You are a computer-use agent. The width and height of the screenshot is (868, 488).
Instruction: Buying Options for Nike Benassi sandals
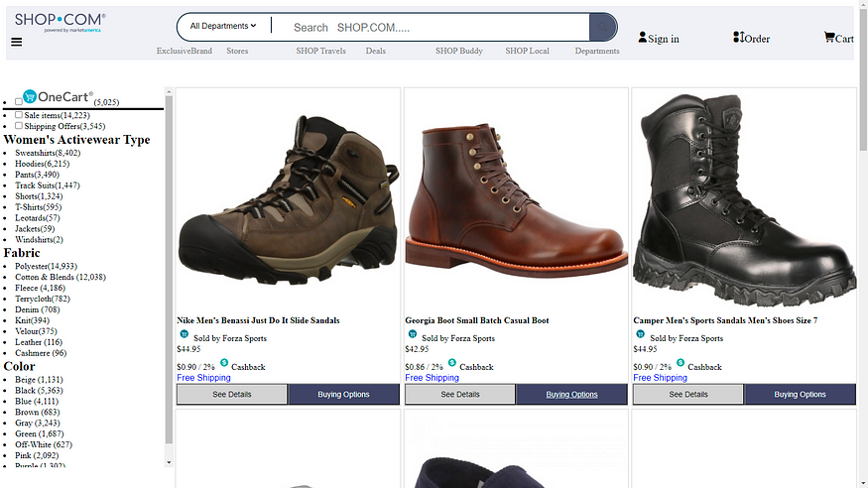pos(343,395)
